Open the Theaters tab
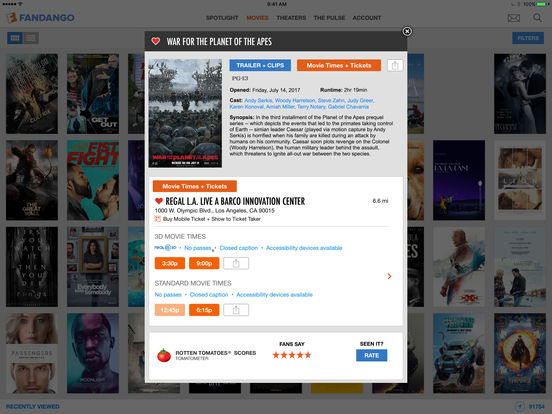 coord(291,18)
